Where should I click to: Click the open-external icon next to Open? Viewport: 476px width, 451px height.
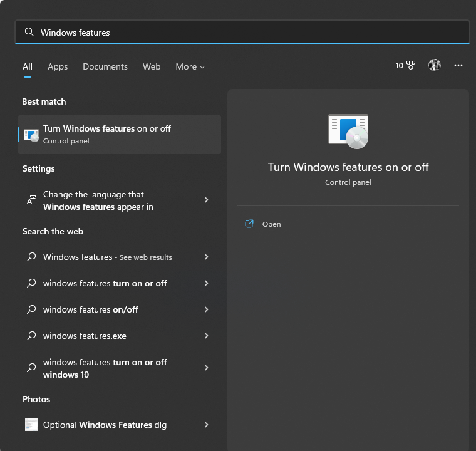pyautogui.click(x=249, y=224)
